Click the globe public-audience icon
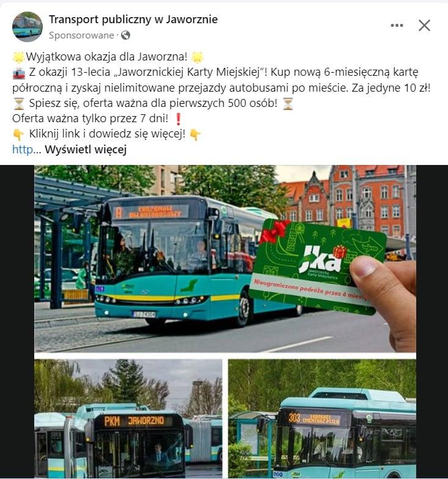The width and height of the screenshot is (448, 479). tap(126, 35)
